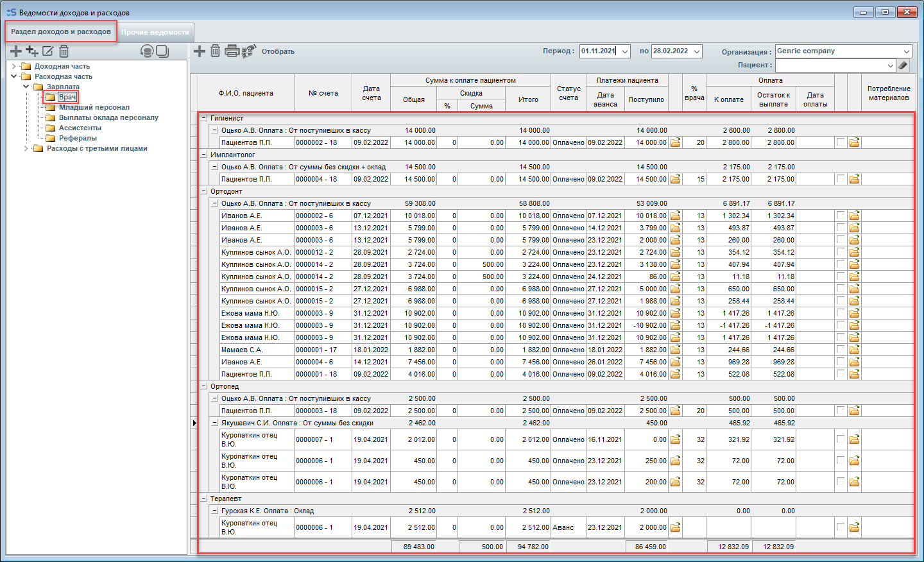Switch to the Прочие ведомости tab

(155, 32)
